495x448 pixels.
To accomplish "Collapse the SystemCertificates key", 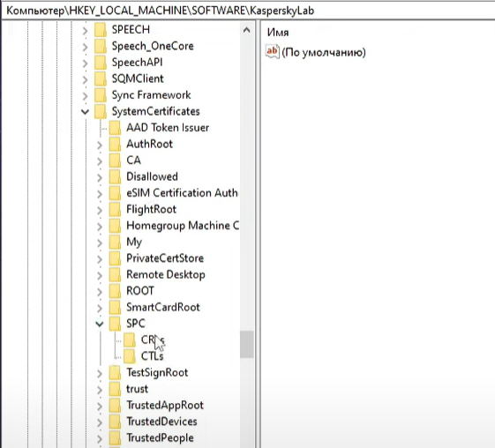I will tap(85, 112).
